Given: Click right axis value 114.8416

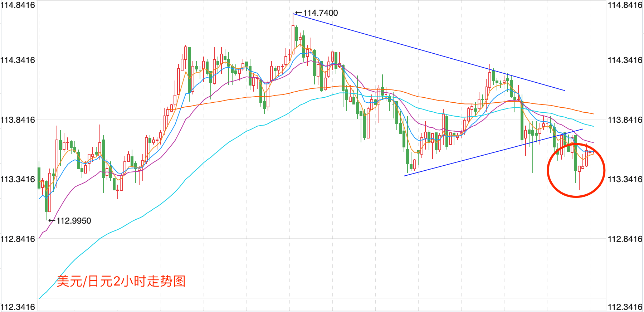Looking at the screenshot, I should pyautogui.click(x=625, y=5).
